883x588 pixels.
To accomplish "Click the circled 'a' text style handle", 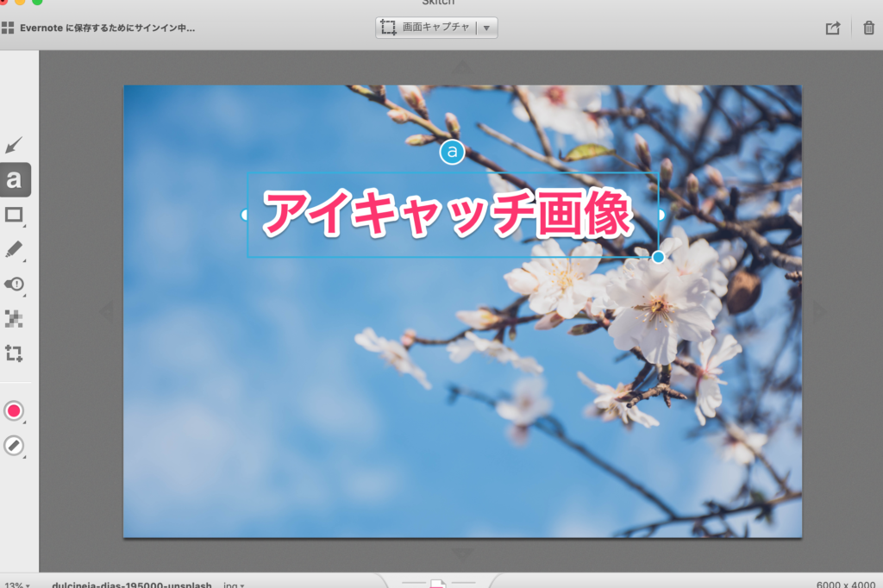I will [x=452, y=153].
